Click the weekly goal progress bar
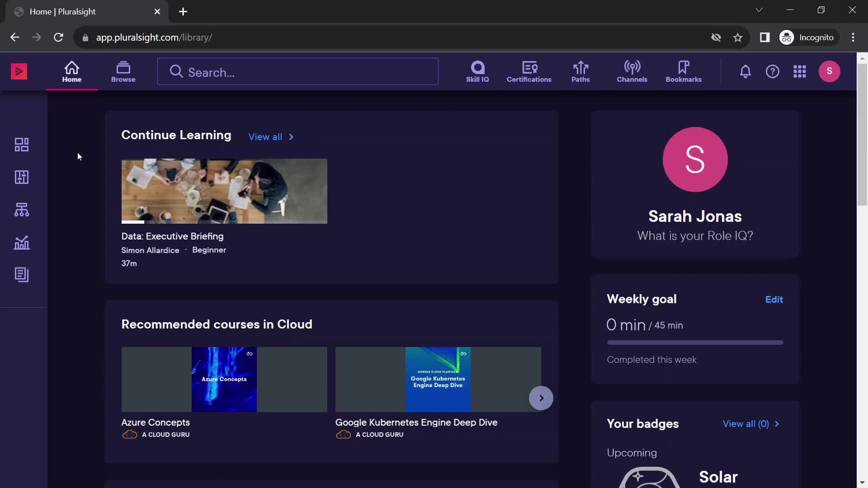This screenshot has height=488, width=868. click(695, 343)
